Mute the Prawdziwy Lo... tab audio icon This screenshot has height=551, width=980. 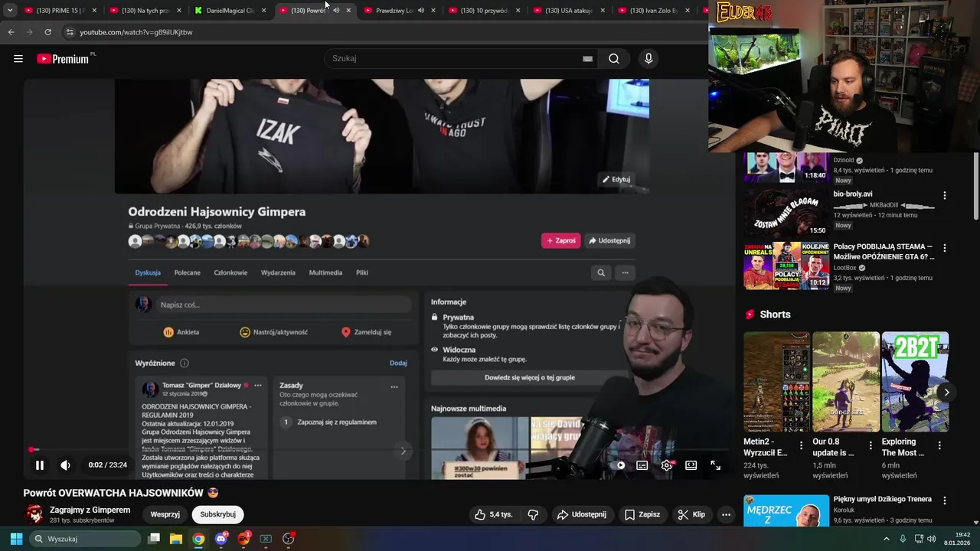[x=421, y=11]
